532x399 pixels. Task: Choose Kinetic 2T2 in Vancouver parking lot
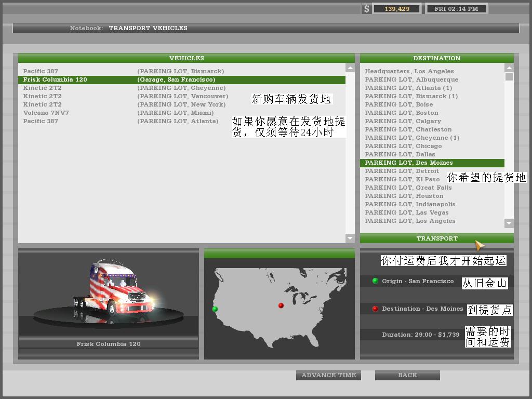[42, 96]
